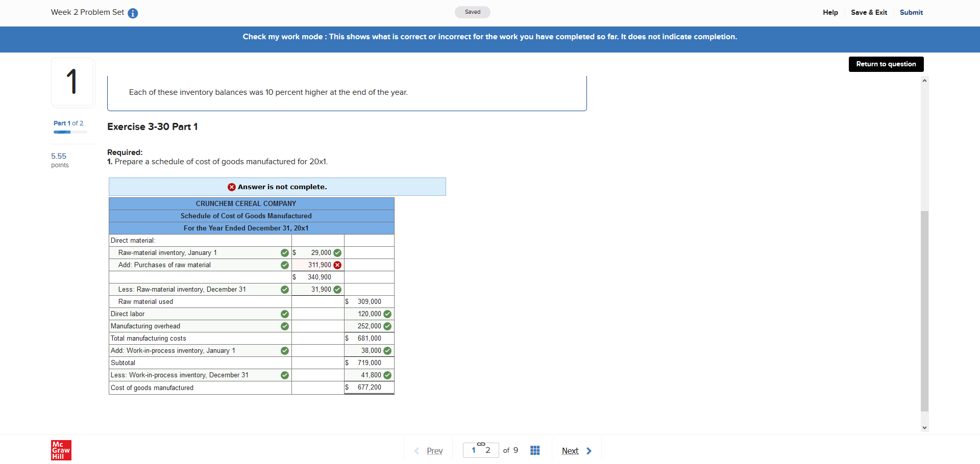Image resolution: width=980 pixels, height=464 pixels.
Task: Select the question 1 tile in the sidebar
Action: (72, 82)
